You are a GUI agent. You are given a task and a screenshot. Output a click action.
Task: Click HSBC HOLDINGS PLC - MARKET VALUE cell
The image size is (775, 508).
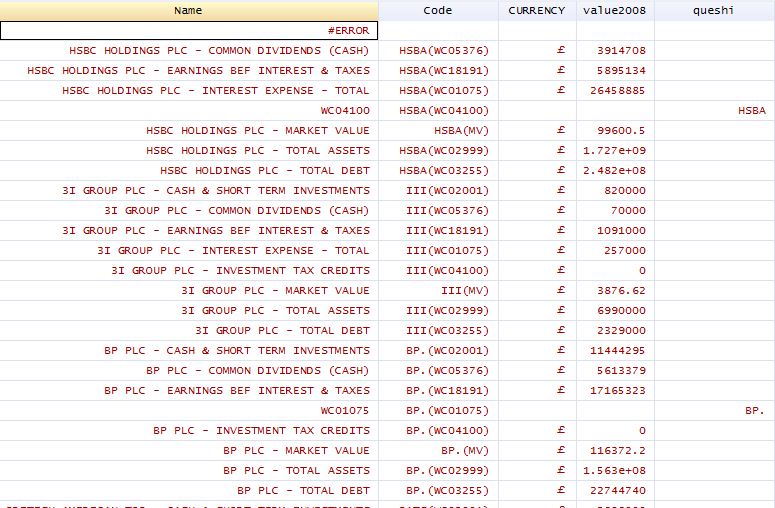pyautogui.click(x=189, y=130)
